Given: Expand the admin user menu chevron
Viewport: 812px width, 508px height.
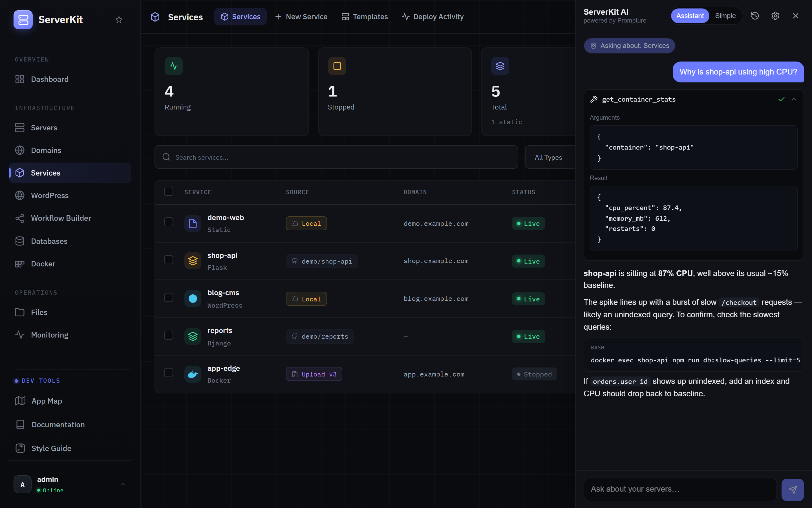Looking at the screenshot, I should (x=123, y=484).
